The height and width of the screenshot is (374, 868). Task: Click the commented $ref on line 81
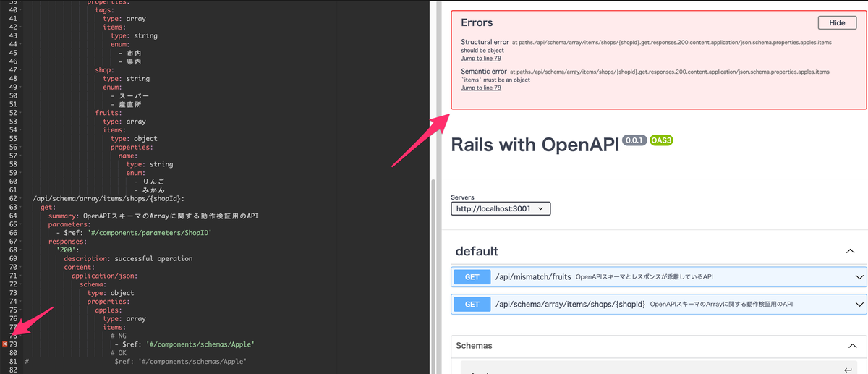[x=181, y=362]
